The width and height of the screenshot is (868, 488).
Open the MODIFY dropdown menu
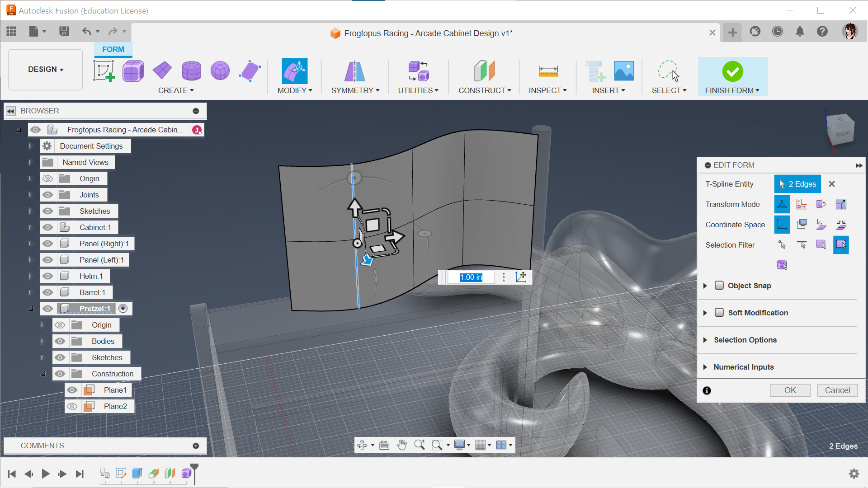[x=294, y=90]
